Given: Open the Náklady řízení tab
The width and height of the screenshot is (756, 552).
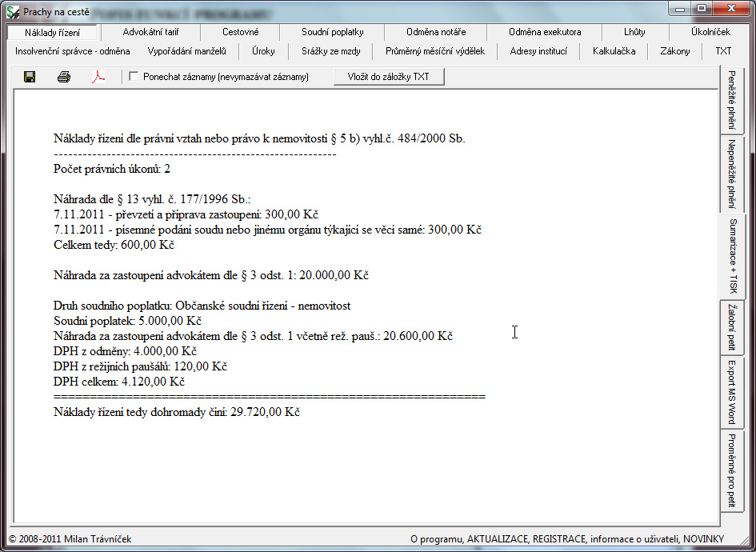Looking at the screenshot, I should (x=52, y=33).
